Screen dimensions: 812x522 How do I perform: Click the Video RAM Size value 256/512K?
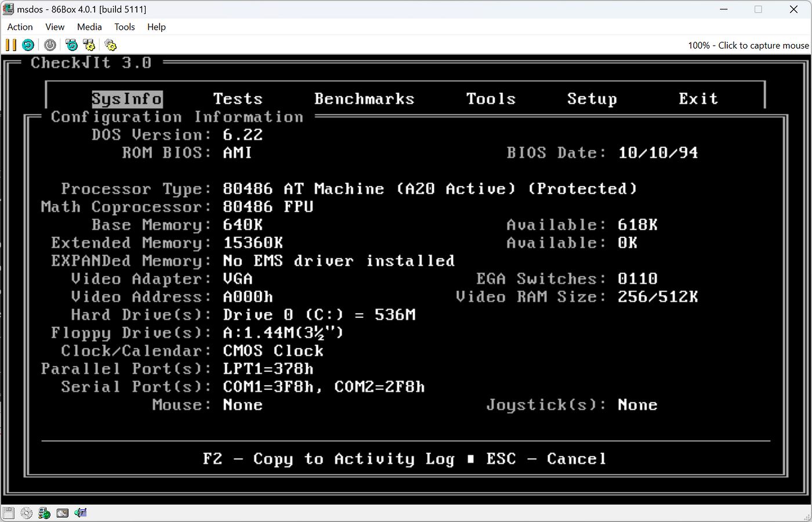pyautogui.click(x=658, y=296)
